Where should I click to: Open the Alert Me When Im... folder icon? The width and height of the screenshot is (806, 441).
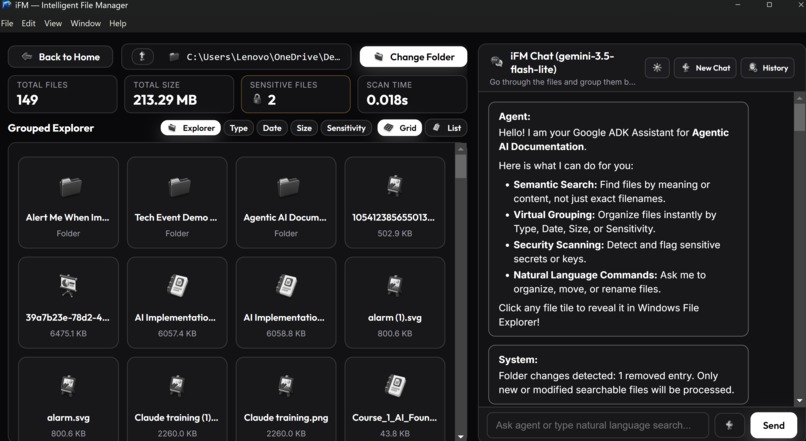70,187
